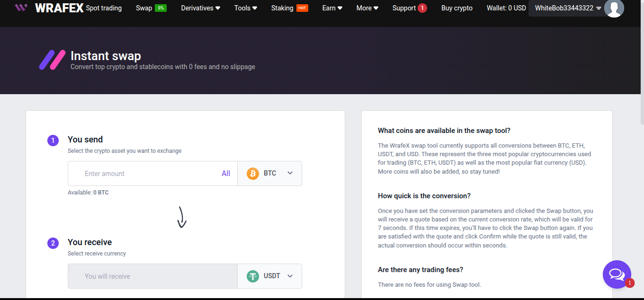Click the Bitcoin coin icon
This screenshot has height=300, width=644.
(253, 173)
